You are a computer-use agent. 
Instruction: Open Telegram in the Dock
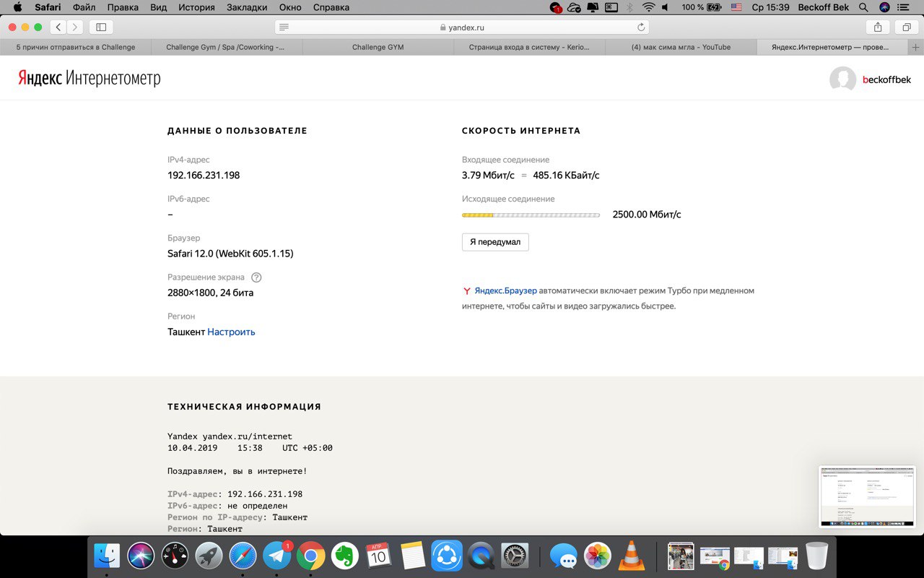pyautogui.click(x=276, y=556)
